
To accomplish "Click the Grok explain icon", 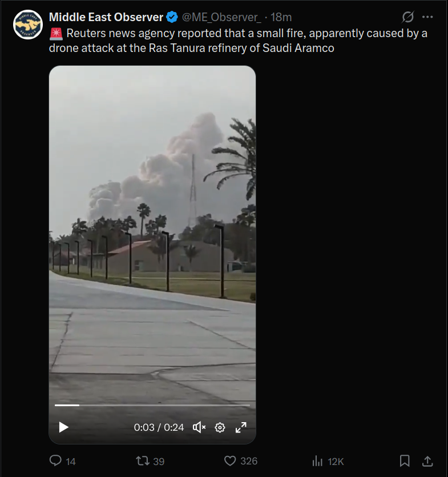I will 407,17.
